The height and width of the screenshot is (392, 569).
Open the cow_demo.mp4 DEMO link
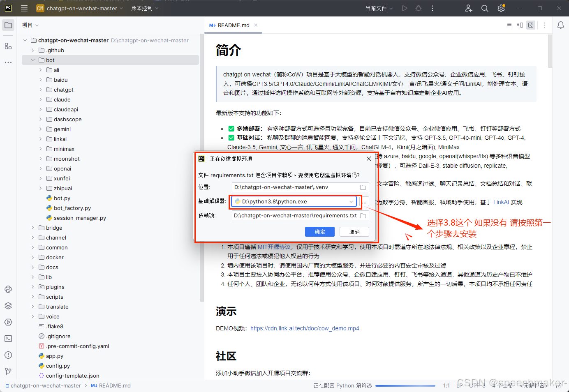pos(305,328)
